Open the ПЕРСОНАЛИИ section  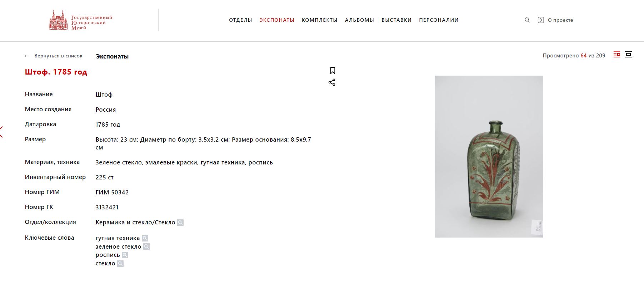click(439, 20)
